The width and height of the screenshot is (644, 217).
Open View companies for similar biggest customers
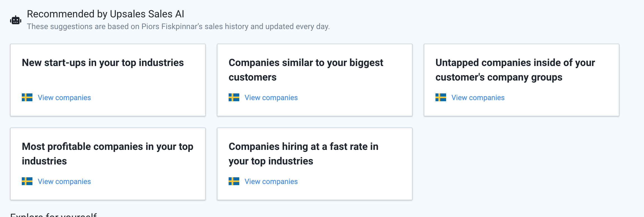coord(271,98)
